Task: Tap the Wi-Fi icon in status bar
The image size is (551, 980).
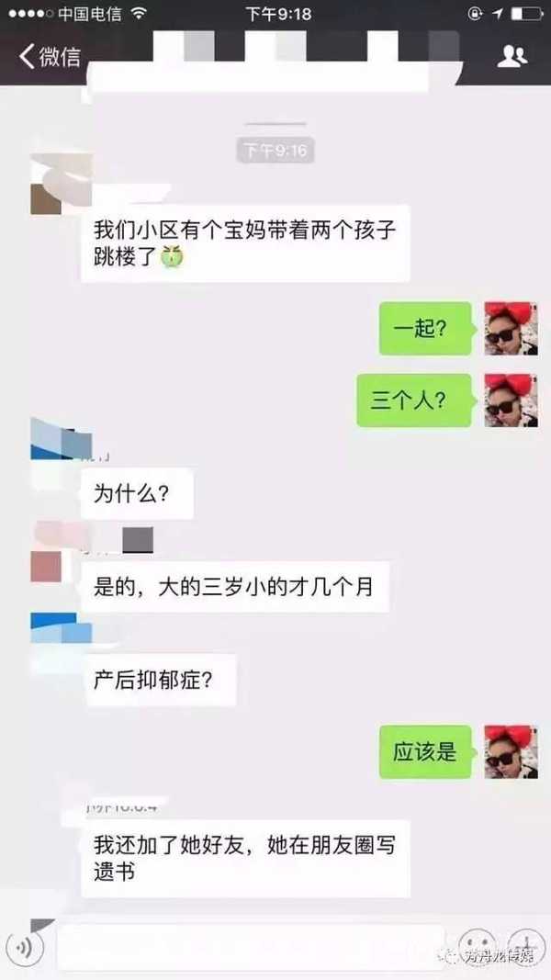Action: click(x=140, y=13)
